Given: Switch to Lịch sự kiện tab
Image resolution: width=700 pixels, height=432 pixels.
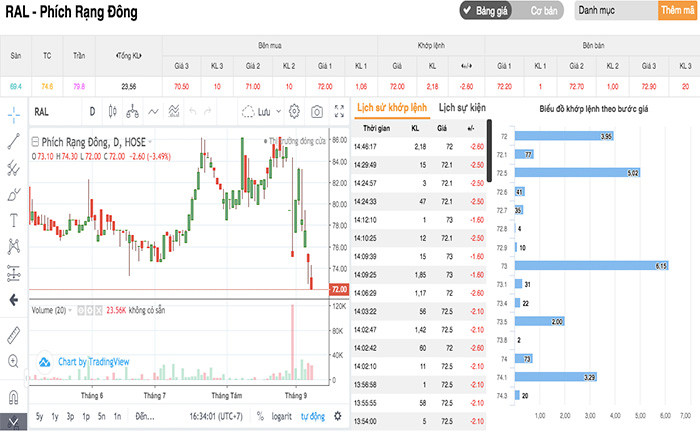Looking at the screenshot, I should [462, 107].
